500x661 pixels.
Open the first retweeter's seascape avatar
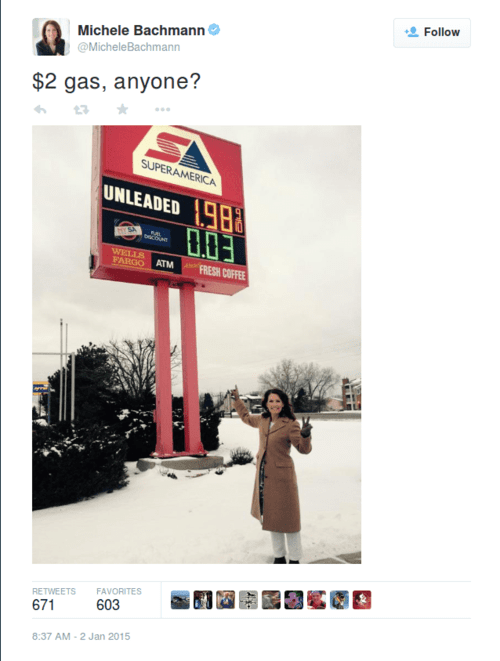click(x=180, y=599)
